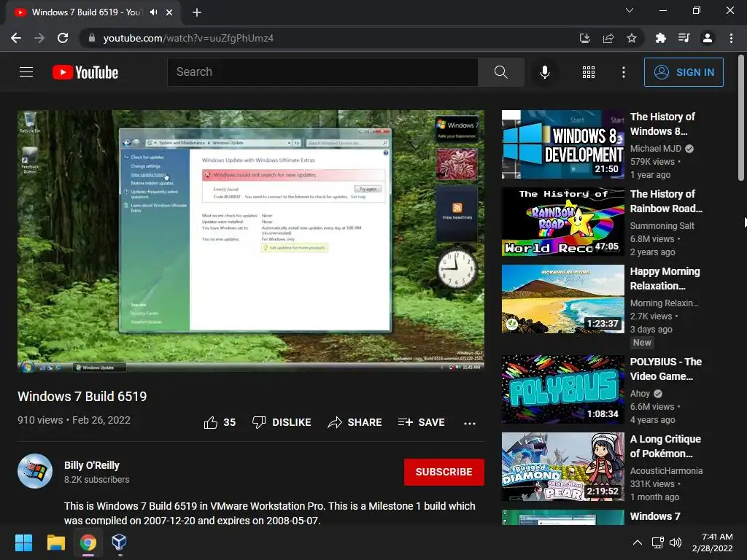Open 'The History of Rainbow Road...' title
Screen dimensions: 747x560
[666, 201]
